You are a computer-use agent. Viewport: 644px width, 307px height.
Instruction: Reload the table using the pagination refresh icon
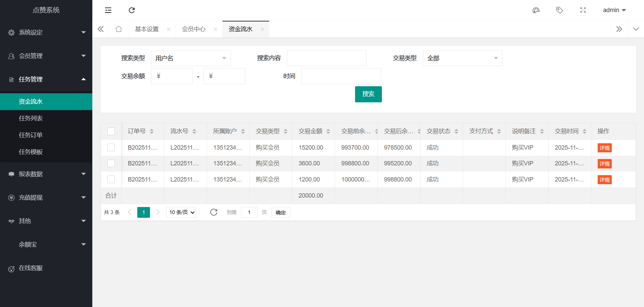tap(214, 212)
